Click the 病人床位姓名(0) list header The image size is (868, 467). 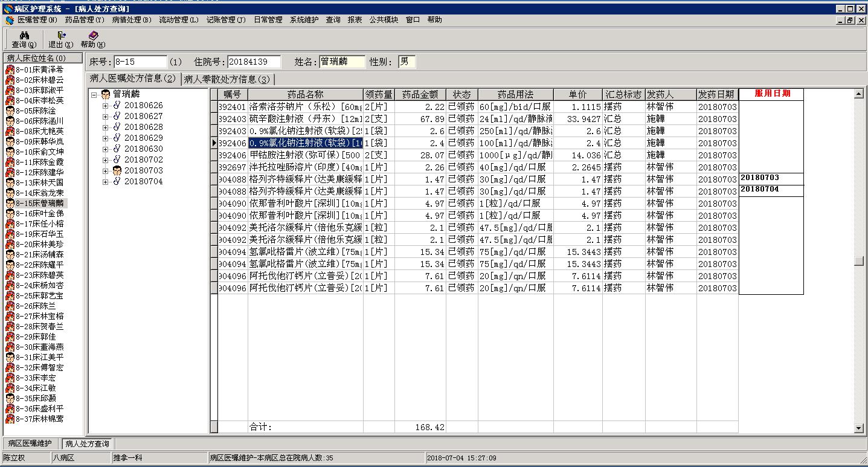pos(43,59)
